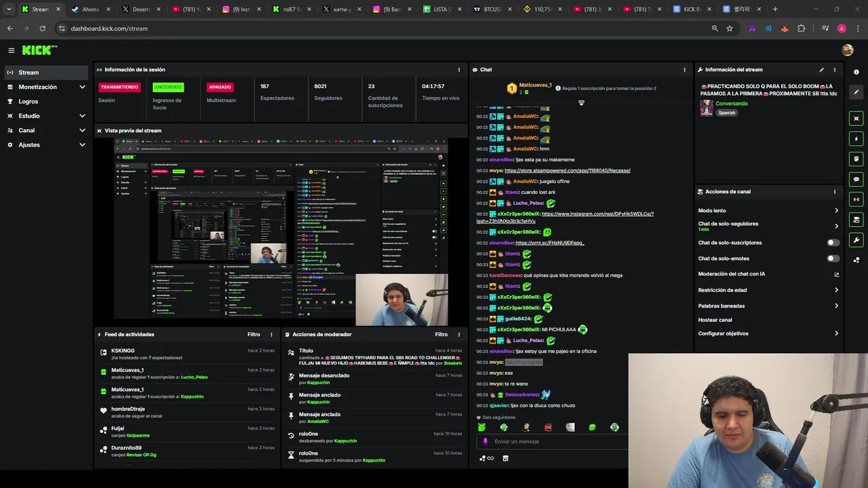This screenshot has width=868, height=488.
Task: Open the Filtro button in Feed de actividades
Action: pos(254,334)
